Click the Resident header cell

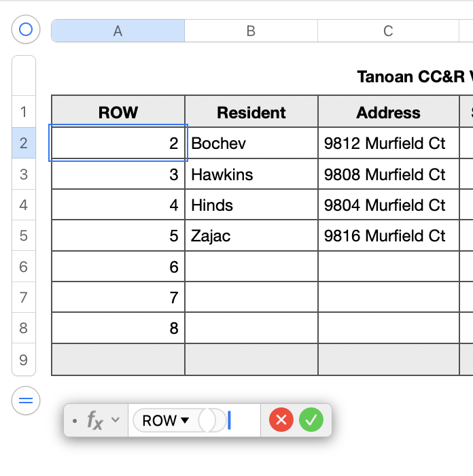click(251, 112)
